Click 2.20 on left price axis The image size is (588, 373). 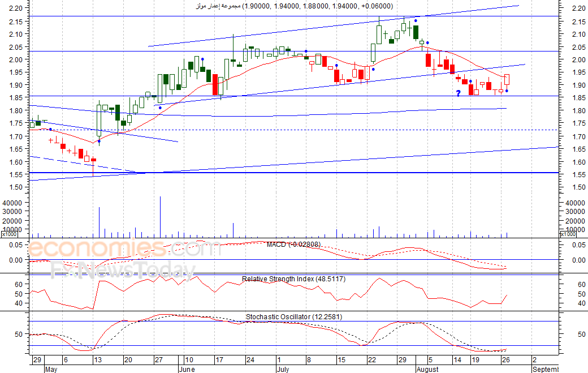tap(16, 8)
